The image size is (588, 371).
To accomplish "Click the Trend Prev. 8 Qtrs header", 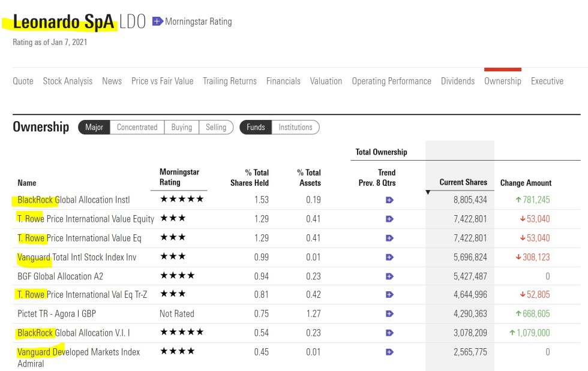I will pos(377,177).
